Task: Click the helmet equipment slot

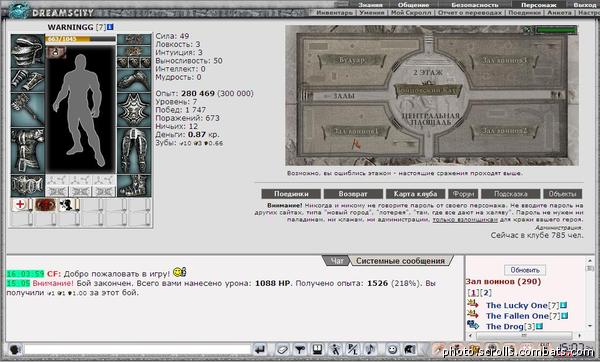Action: [28, 51]
